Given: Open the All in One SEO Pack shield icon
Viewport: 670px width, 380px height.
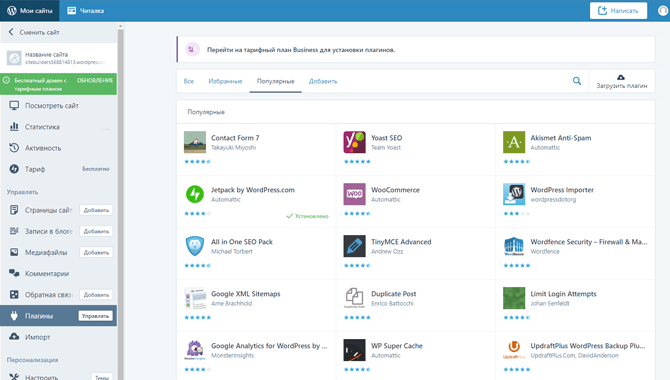Looking at the screenshot, I should click(x=195, y=246).
